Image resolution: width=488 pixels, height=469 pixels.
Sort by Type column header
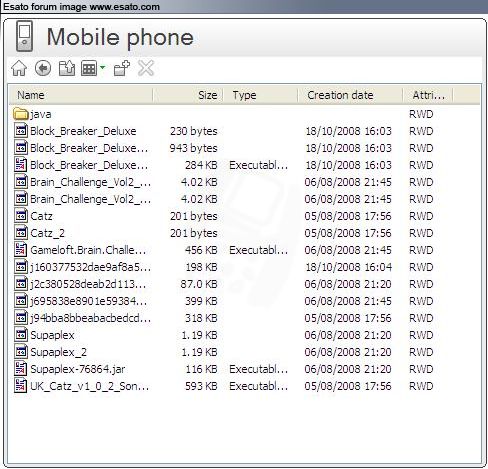[260, 95]
